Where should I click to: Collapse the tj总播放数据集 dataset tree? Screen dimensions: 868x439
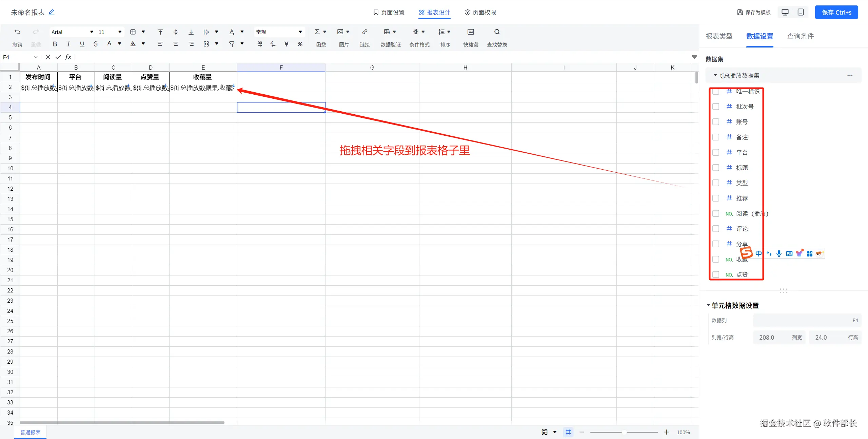click(x=715, y=75)
